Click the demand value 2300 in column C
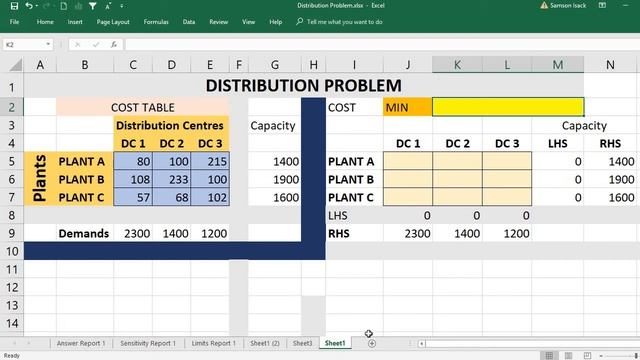 (x=133, y=233)
